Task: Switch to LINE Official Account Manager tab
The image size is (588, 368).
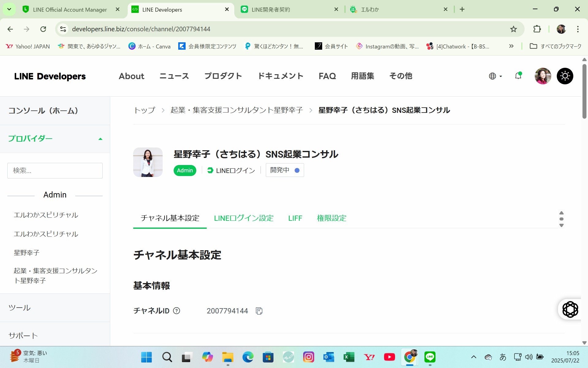Action: tap(70, 10)
